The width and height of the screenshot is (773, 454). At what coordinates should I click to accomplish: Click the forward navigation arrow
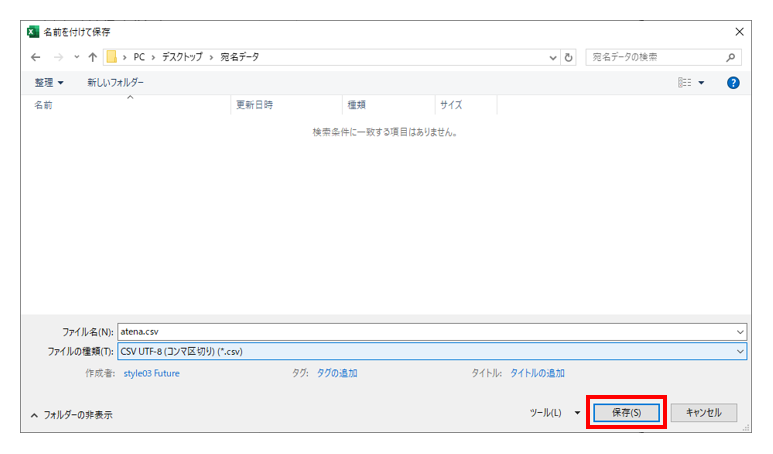58,57
